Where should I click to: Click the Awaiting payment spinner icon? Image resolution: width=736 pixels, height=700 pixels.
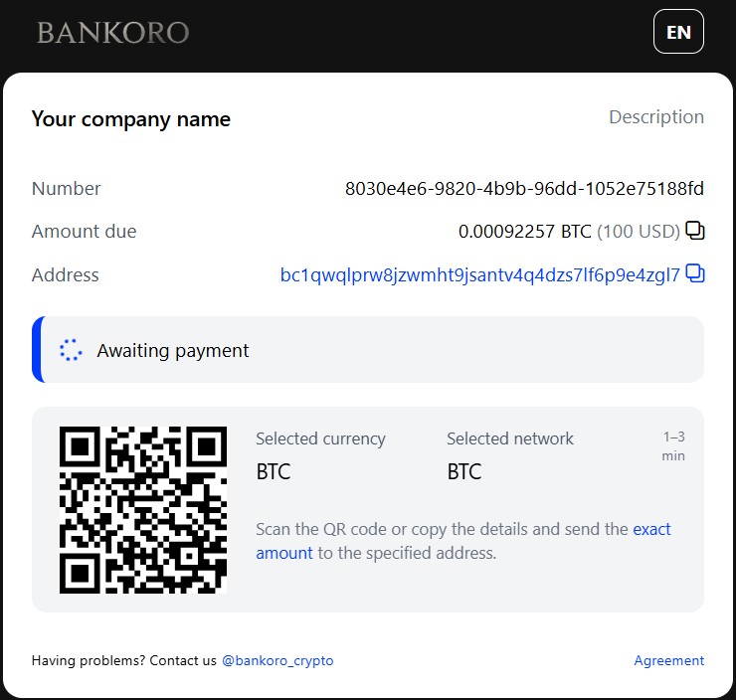71,350
